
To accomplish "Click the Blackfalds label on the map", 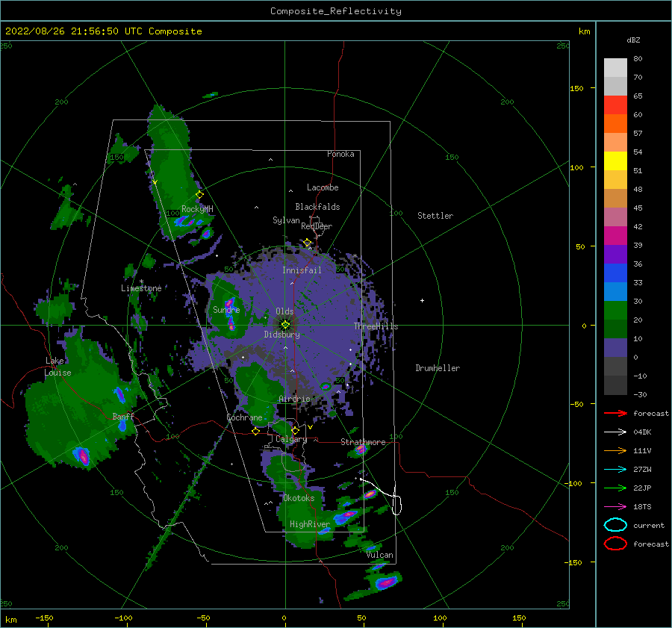I will click(317, 207).
